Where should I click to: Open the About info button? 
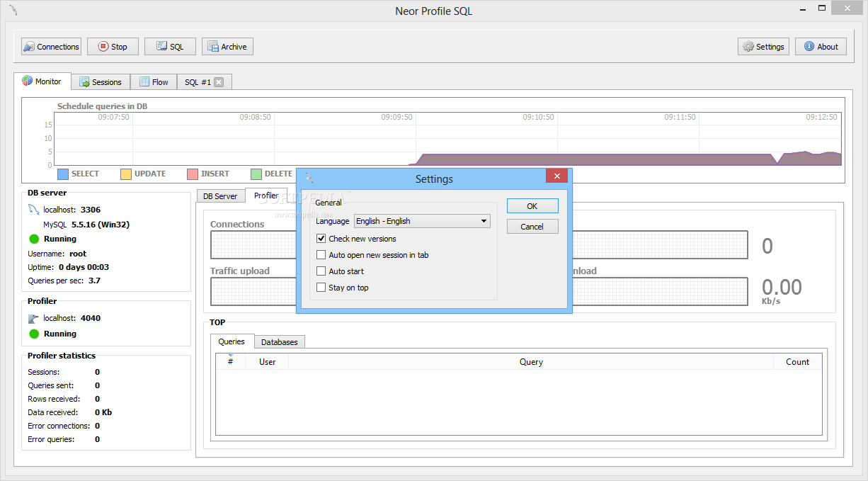821,47
